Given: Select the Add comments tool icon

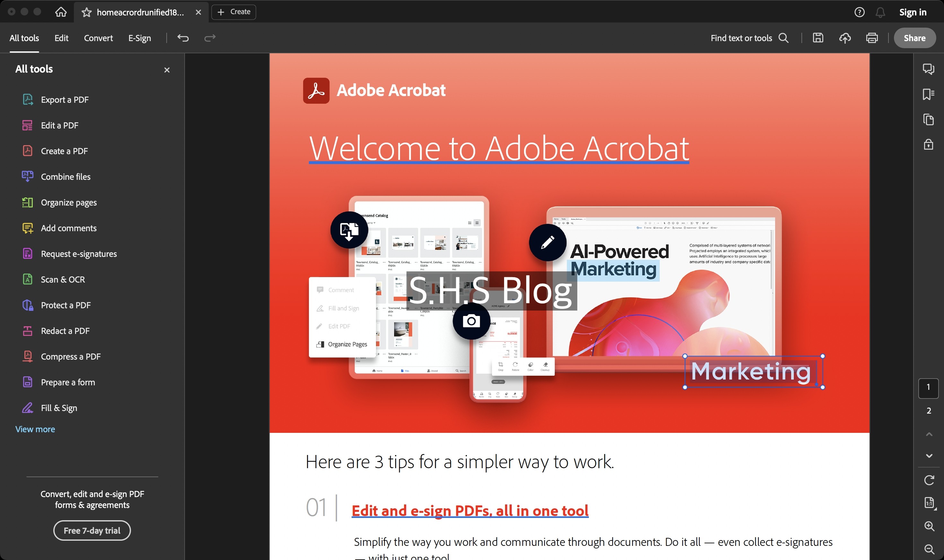Looking at the screenshot, I should click(28, 228).
